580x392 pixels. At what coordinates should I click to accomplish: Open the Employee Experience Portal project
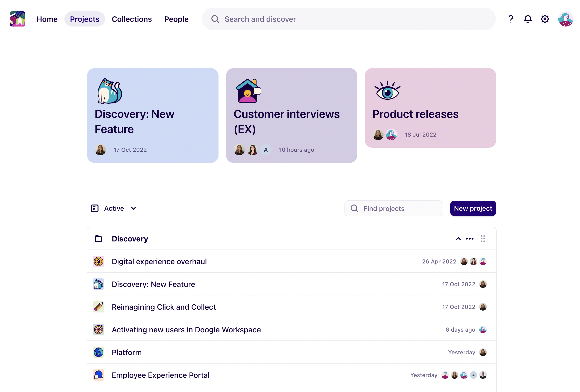point(161,375)
